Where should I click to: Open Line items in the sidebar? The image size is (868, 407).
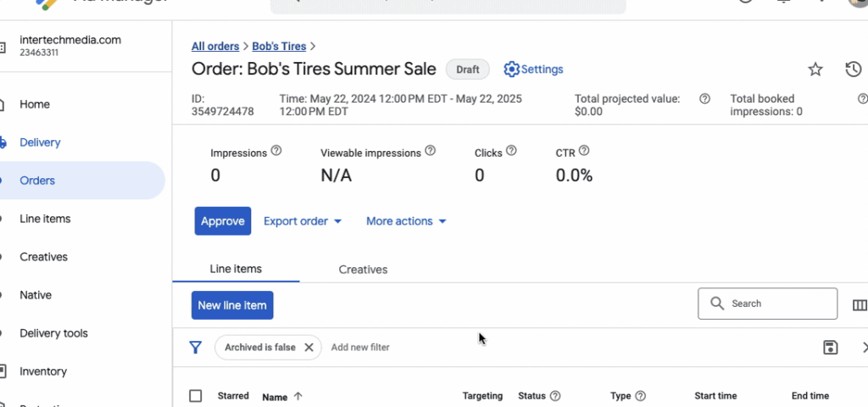tap(45, 219)
